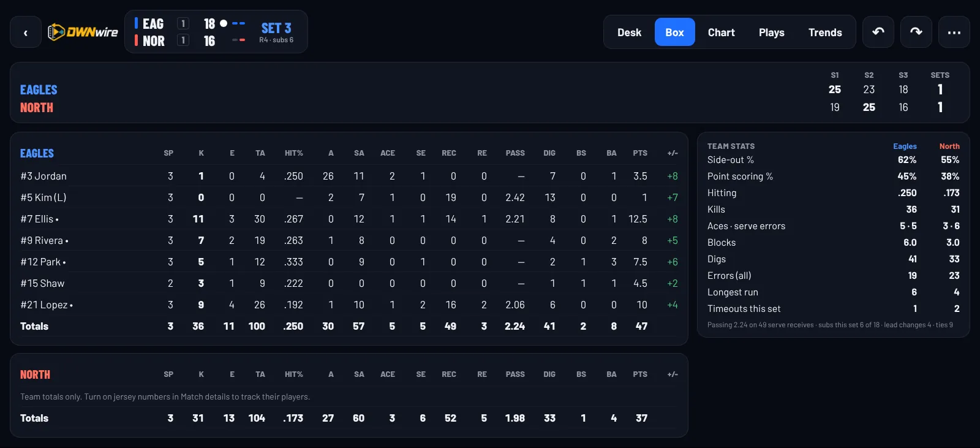The image size is (980, 448).
Task: Click the PTS column header in Eagles table
Action: point(640,153)
